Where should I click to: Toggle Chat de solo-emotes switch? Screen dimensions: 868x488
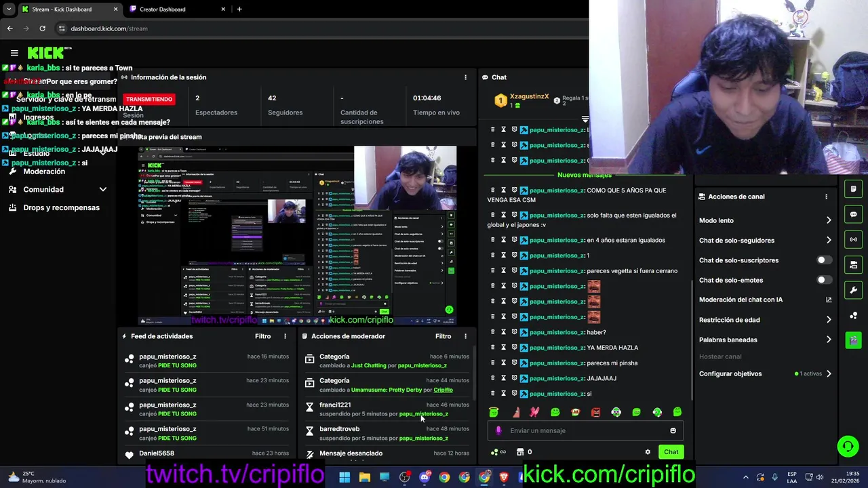(824, 280)
